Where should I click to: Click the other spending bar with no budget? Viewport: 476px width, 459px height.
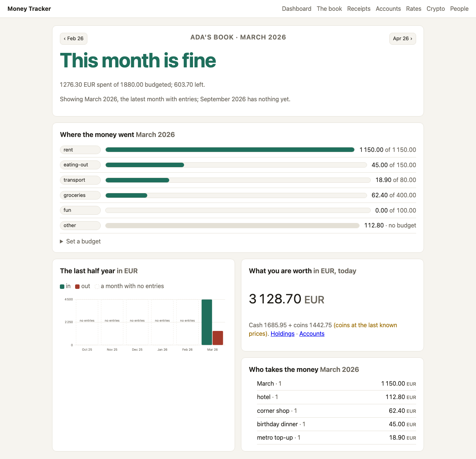click(x=232, y=226)
